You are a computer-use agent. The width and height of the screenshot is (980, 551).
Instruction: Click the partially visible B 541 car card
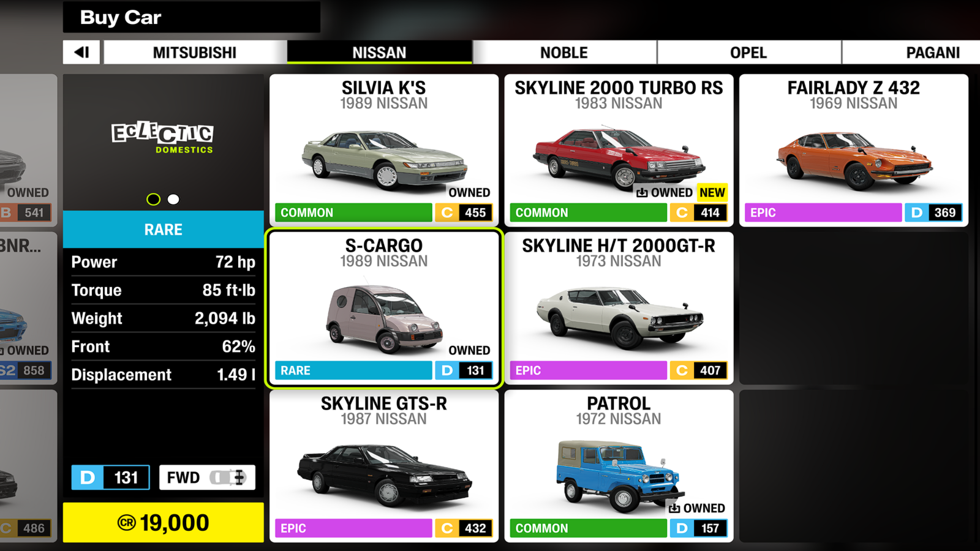click(x=28, y=150)
